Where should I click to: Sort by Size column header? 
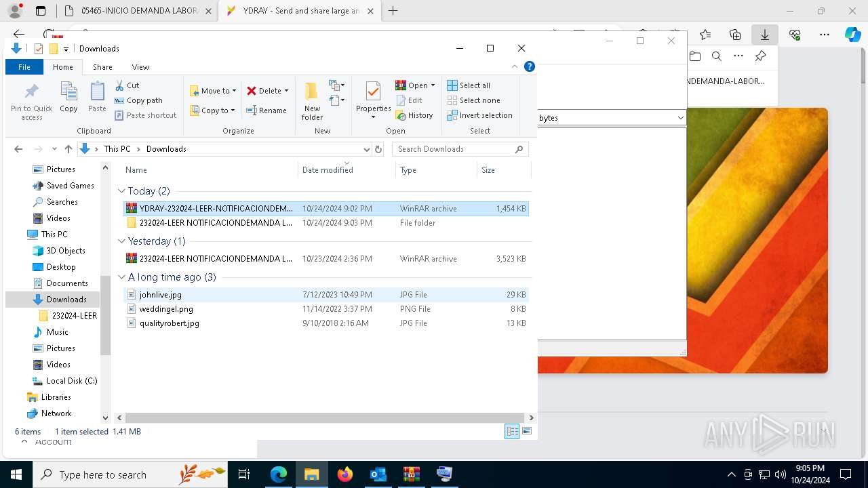[x=504, y=170]
